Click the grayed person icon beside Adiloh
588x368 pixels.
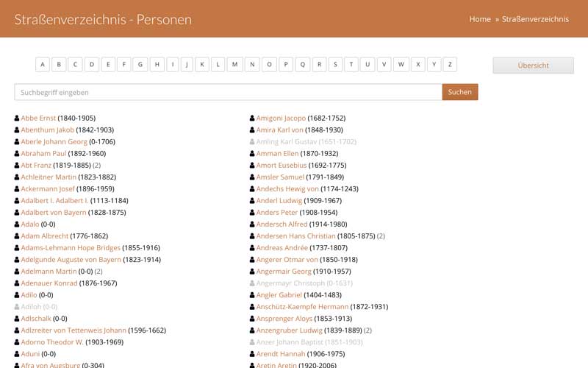17,307
